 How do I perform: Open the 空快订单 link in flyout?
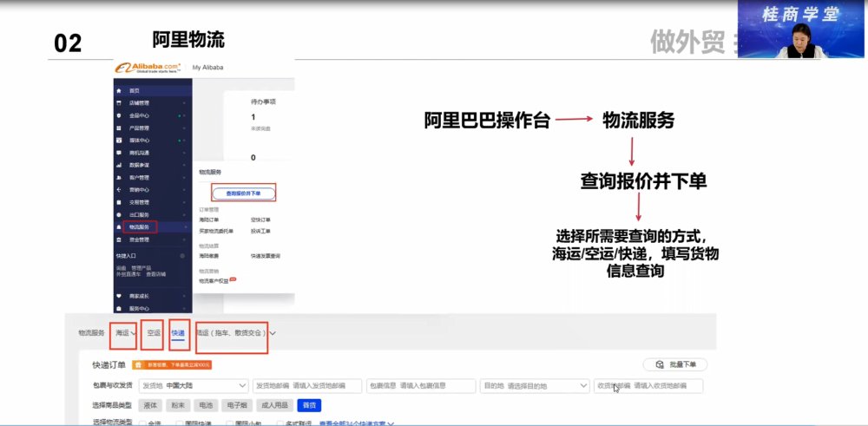[x=260, y=220]
